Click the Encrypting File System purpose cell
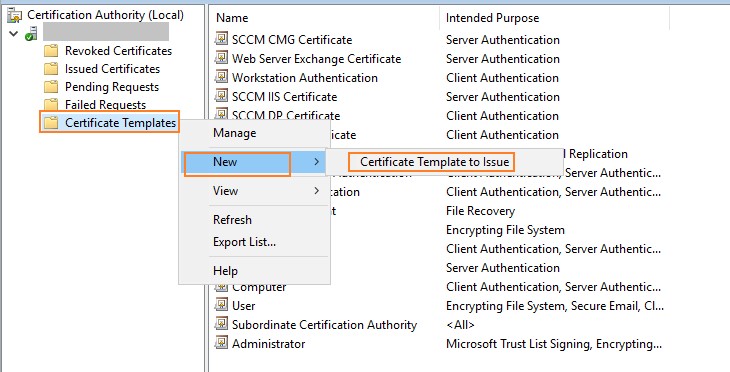 click(505, 230)
